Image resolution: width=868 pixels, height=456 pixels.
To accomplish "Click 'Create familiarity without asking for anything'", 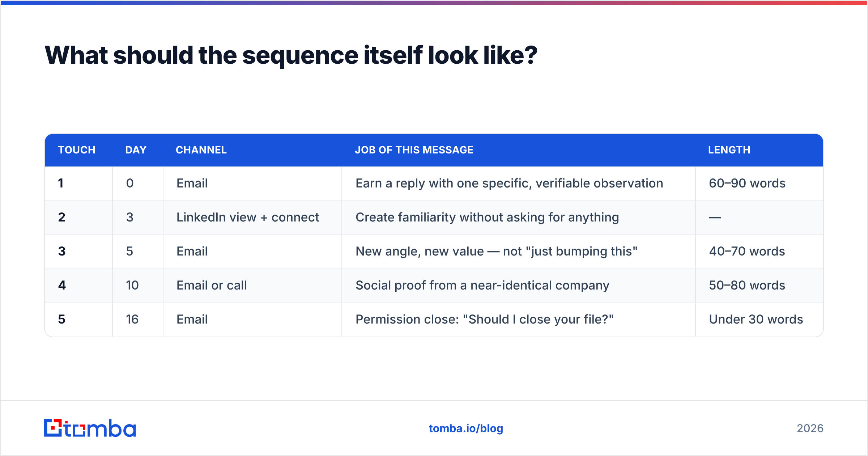I will [487, 218].
